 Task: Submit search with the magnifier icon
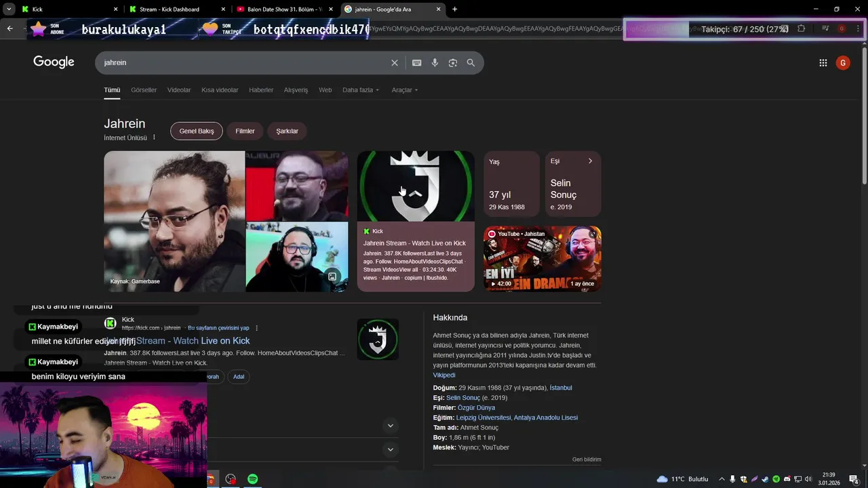[471, 62]
